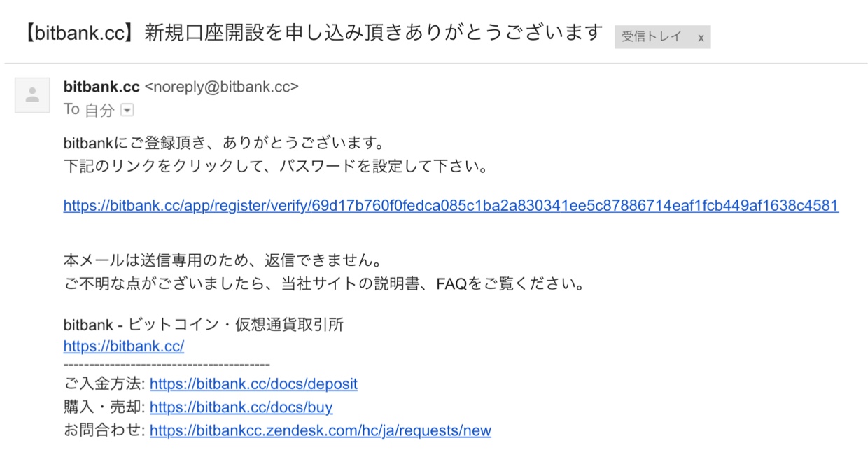
Task: Open the bitbank.cc/docs/deposit link
Action: coord(253,384)
